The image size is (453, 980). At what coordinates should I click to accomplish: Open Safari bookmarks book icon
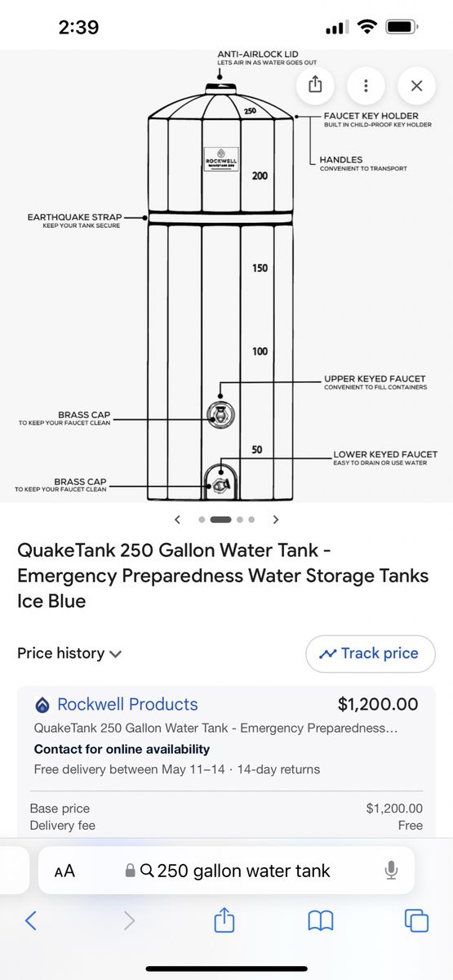click(321, 921)
